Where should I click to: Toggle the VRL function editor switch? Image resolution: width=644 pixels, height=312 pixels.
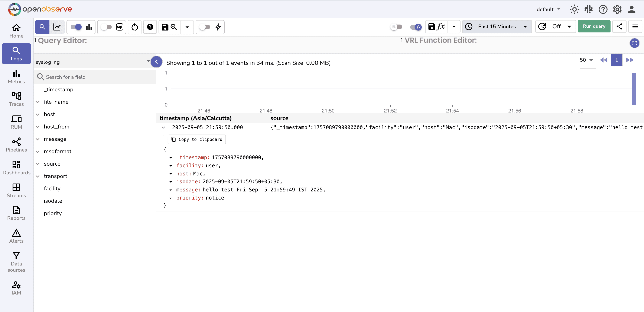pos(416,27)
